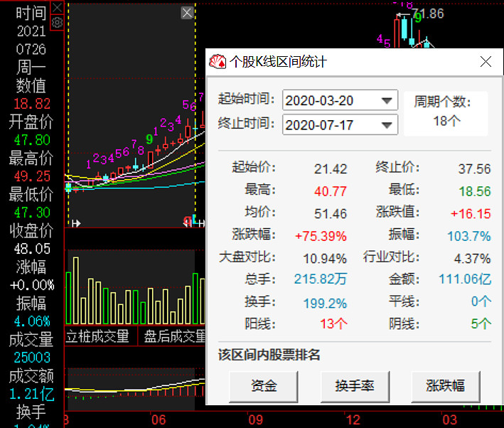Screen dimensions: 504x428
Task: Click the 阳线 13个 value
Action: click(x=333, y=323)
